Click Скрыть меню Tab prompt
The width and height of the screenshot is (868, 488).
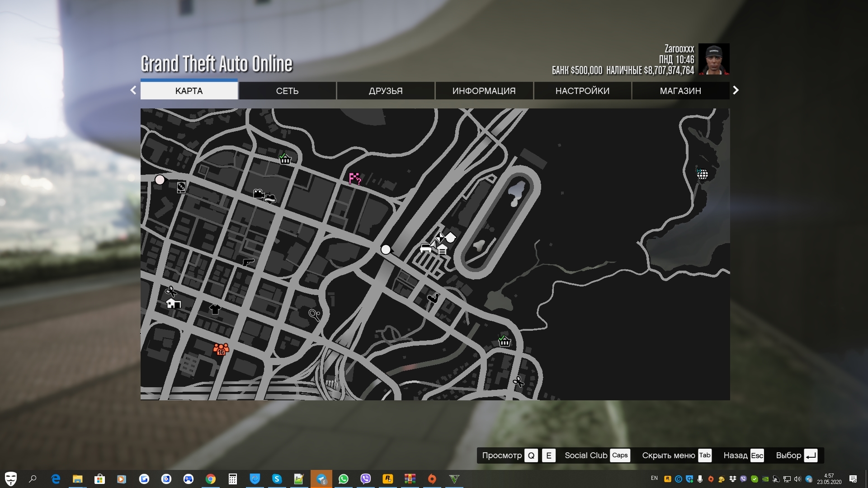[x=676, y=455]
